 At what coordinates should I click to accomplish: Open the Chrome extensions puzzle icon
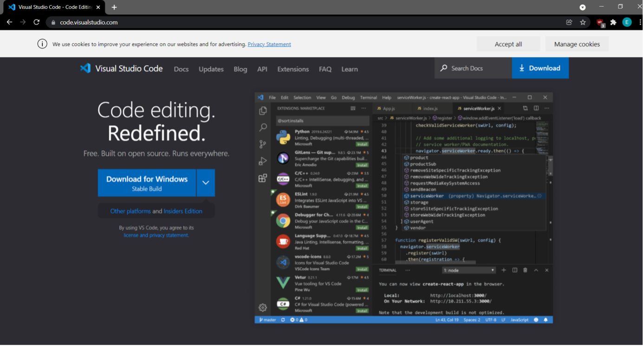coord(613,22)
